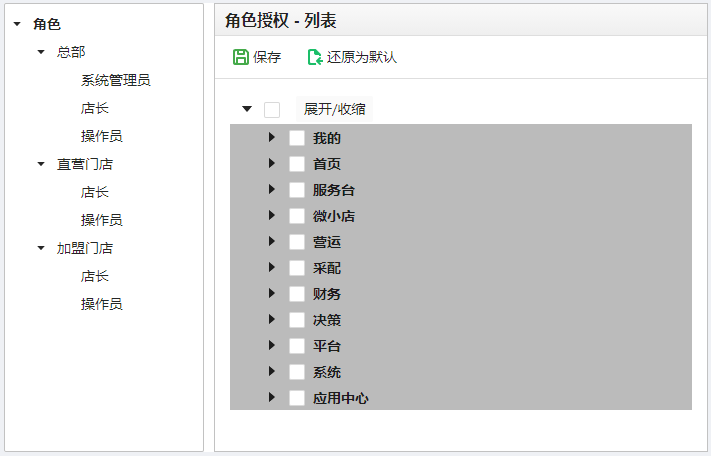Expand the 决策 permission arrow

tap(272, 319)
